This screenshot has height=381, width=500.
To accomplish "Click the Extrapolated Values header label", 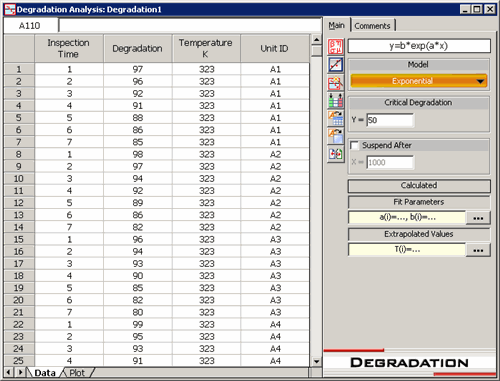I will coord(419,234).
